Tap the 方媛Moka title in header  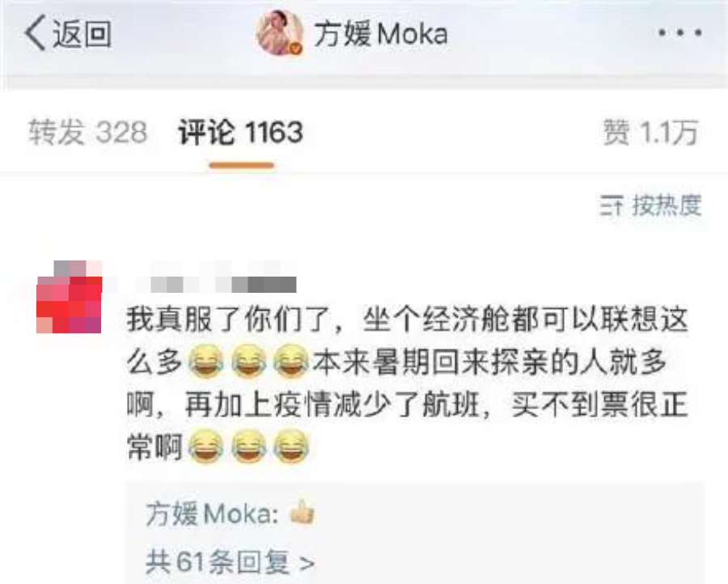(x=381, y=34)
